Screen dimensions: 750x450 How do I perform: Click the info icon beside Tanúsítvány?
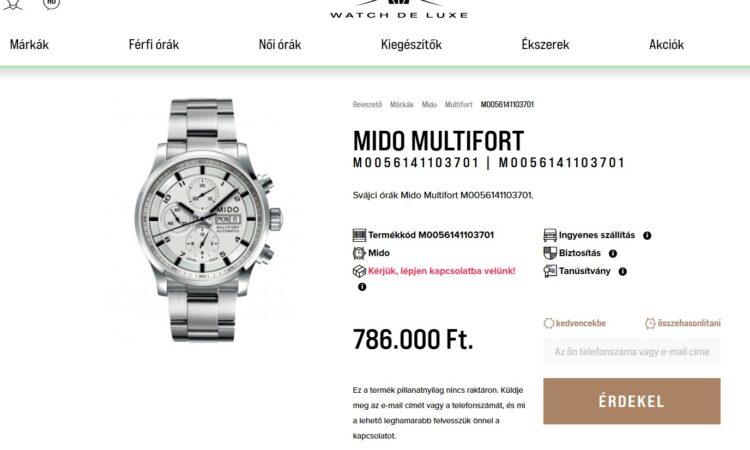tap(622, 271)
